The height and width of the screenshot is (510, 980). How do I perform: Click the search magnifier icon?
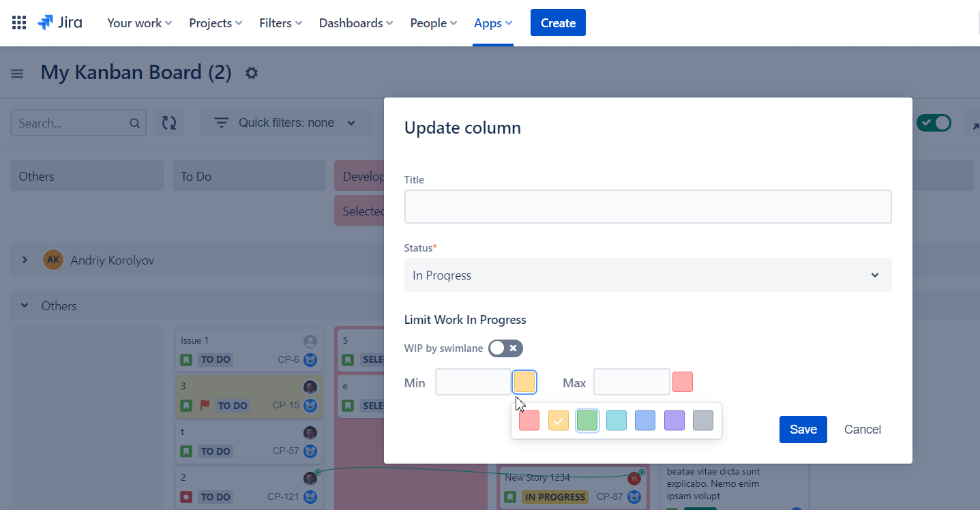(135, 123)
